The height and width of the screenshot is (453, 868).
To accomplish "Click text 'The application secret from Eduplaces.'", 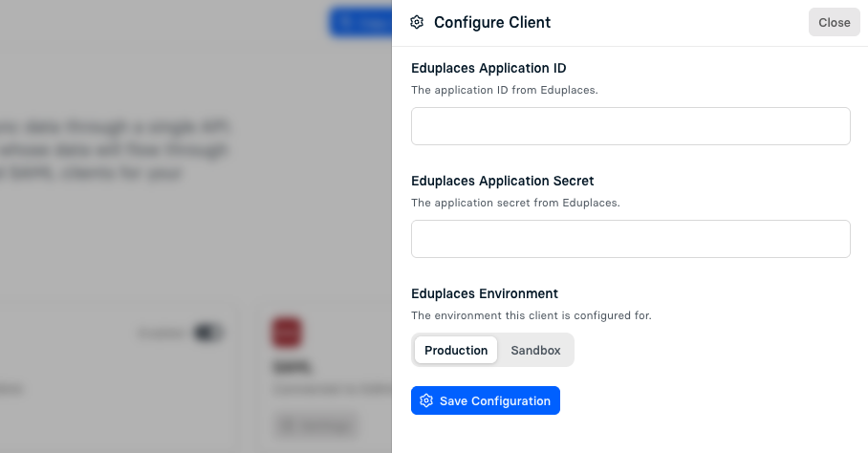I will pyautogui.click(x=515, y=203).
